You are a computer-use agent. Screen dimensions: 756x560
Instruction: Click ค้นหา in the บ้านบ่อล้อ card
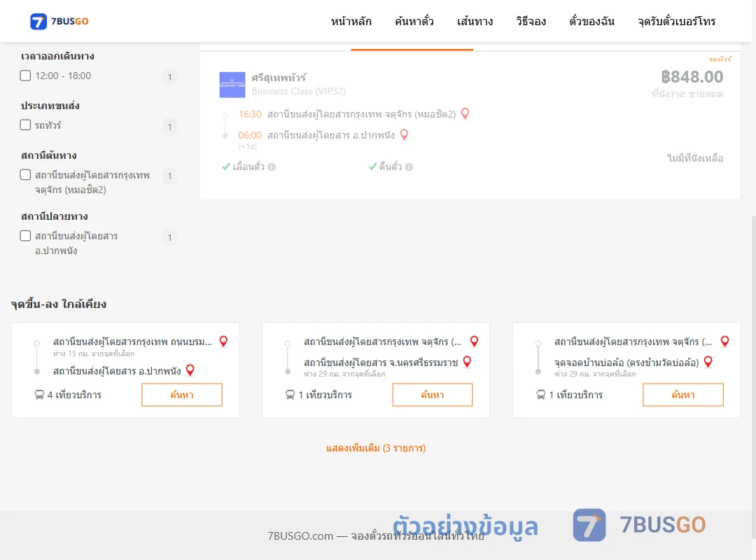(x=683, y=395)
